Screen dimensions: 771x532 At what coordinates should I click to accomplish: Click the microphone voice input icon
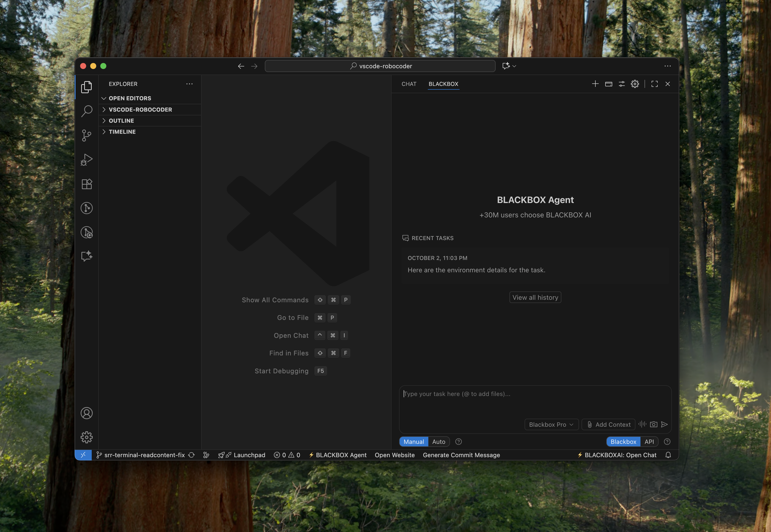642,424
